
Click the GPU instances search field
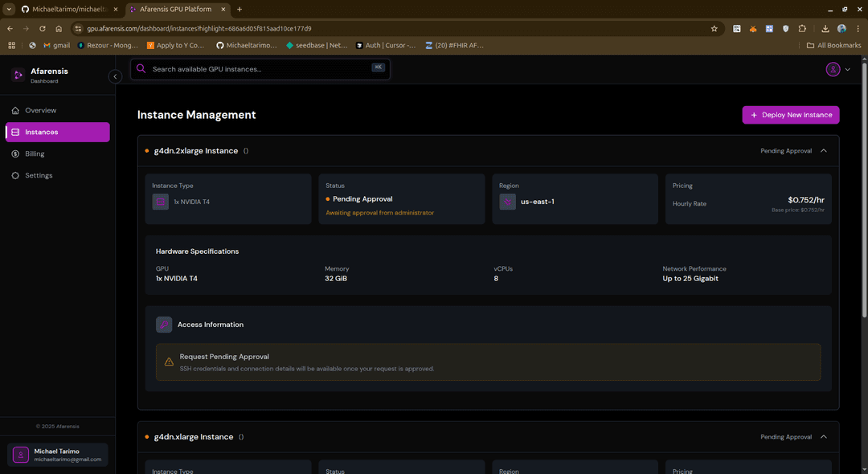pos(241,68)
